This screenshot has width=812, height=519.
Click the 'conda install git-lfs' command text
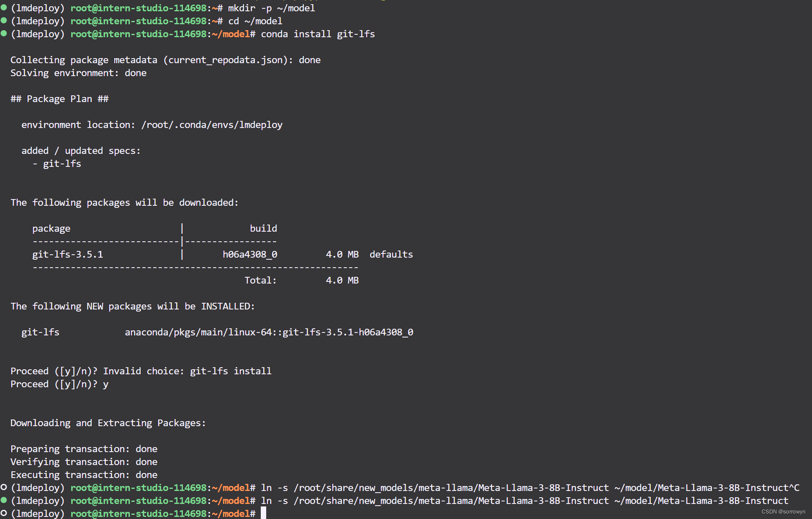coord(318,34)
